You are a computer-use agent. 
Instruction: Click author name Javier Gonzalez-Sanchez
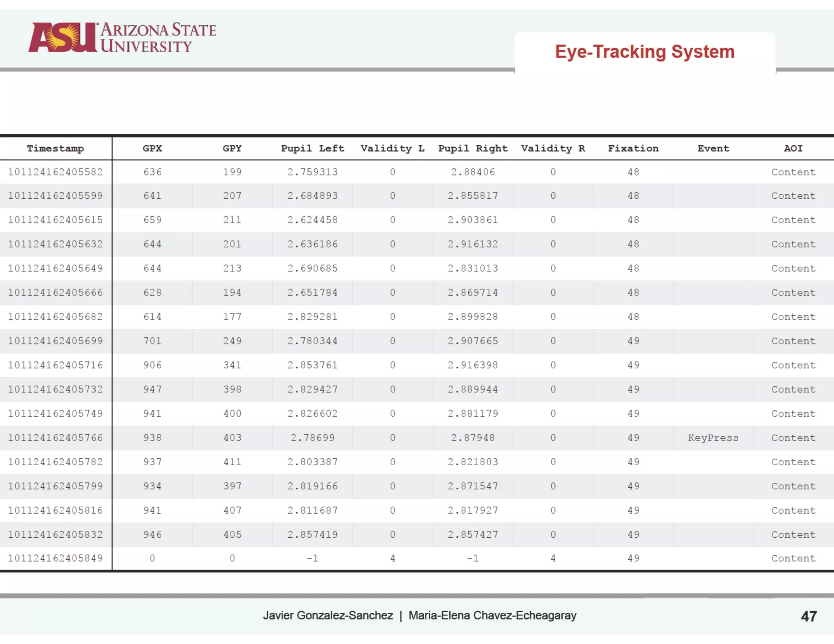tap(328, 615)
